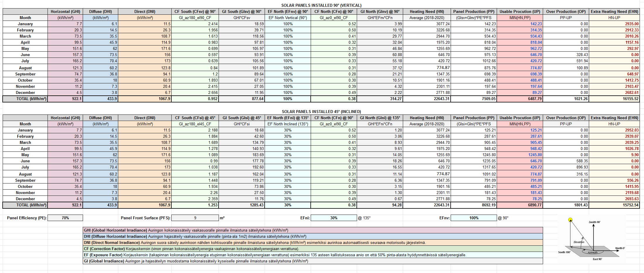The width and height of the screenshot is (644, 273).
Task: Click the GI_az180_el90_CF formula cell
Action: tap(195, 18)
